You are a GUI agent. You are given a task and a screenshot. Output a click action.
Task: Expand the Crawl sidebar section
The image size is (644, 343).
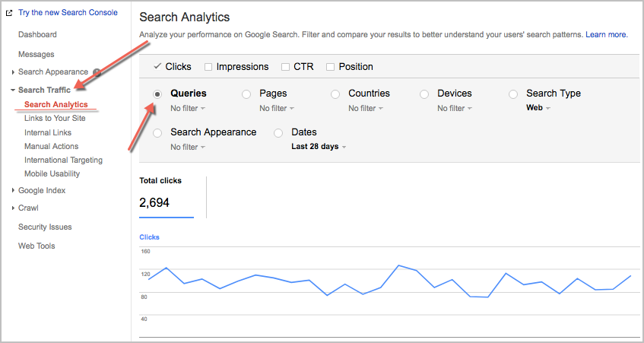click(x=28, y=208)
